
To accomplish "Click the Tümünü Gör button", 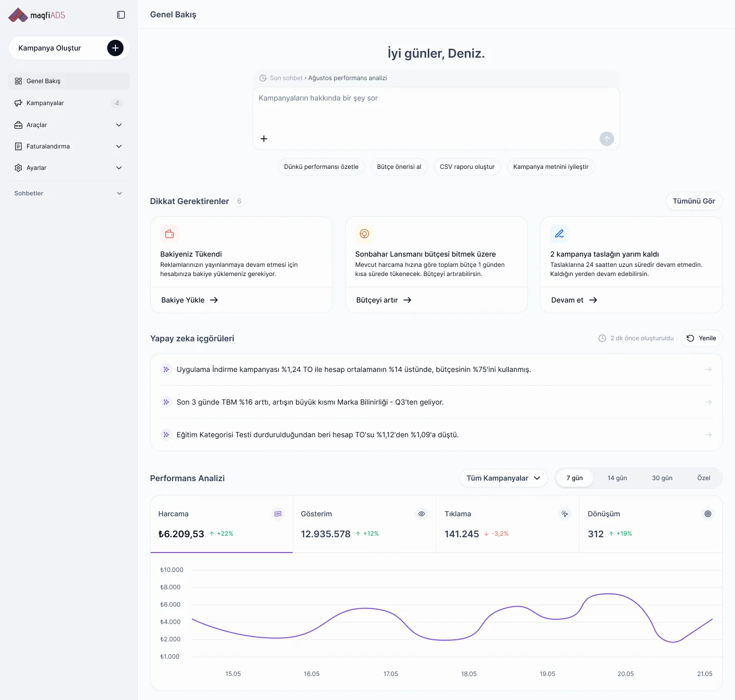I will point(694,201).
